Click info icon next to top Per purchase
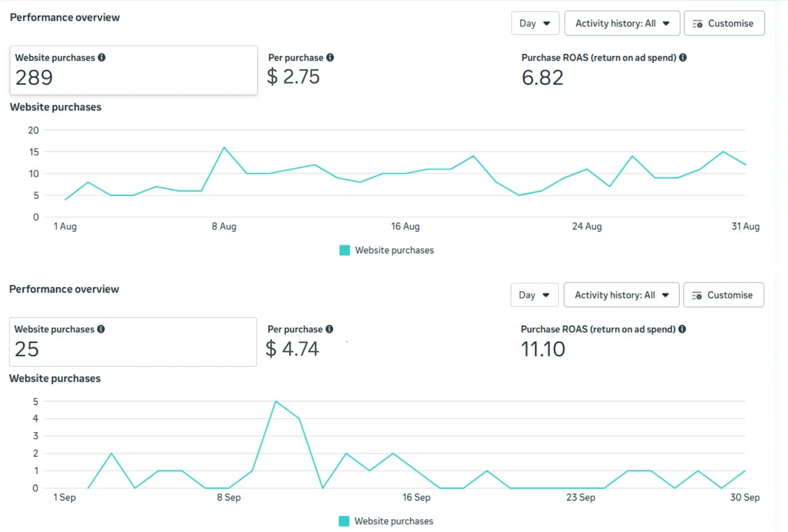Image resolution: width=788 pixels, height=532 pixels. point(330,58)
